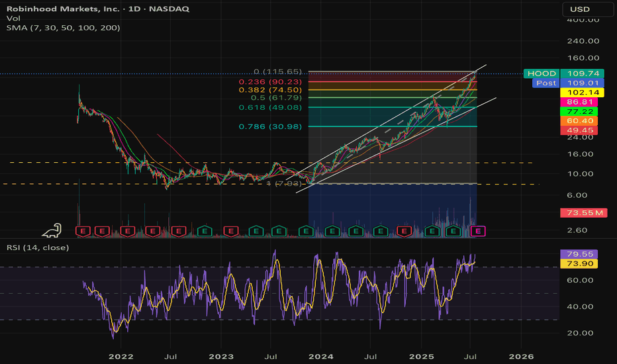Click the 2025 label on time axis
617x364 pixels.
click(x=422, y=357)
